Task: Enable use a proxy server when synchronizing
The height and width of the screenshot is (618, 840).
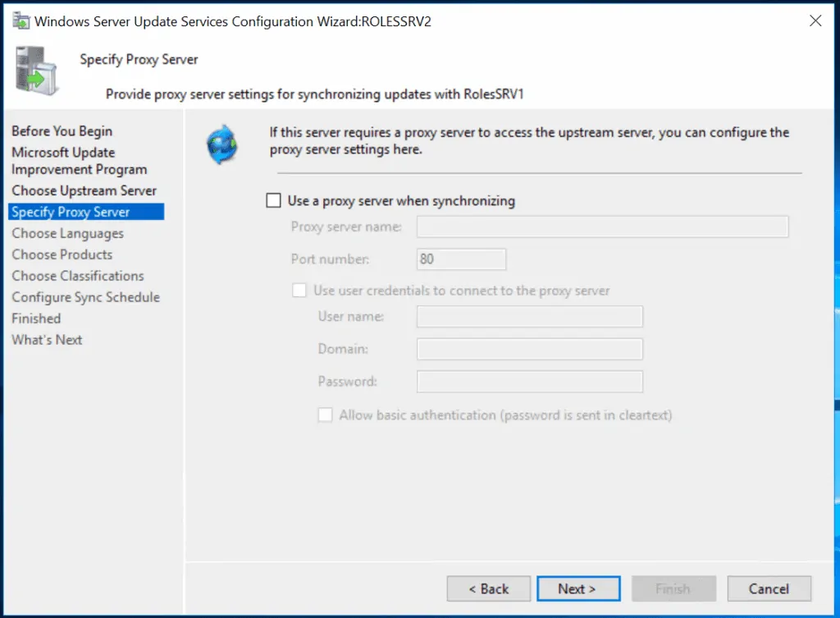Action: 273,199
